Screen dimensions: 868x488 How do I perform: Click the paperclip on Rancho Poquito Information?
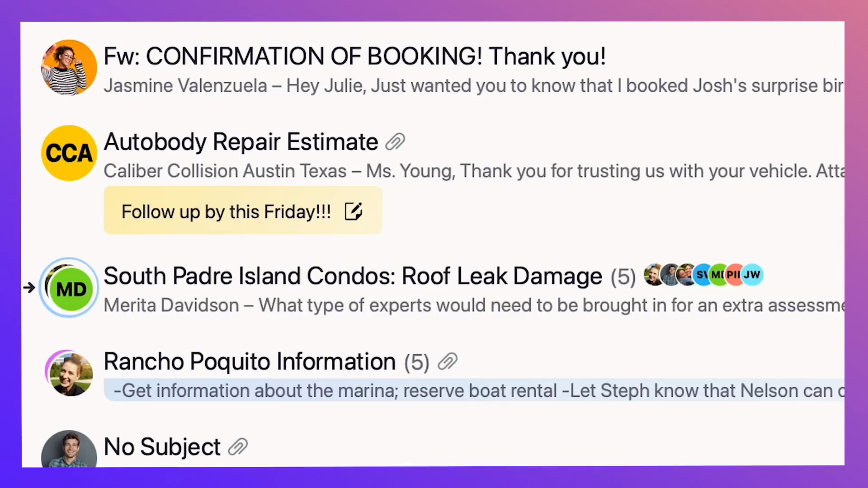448,361
